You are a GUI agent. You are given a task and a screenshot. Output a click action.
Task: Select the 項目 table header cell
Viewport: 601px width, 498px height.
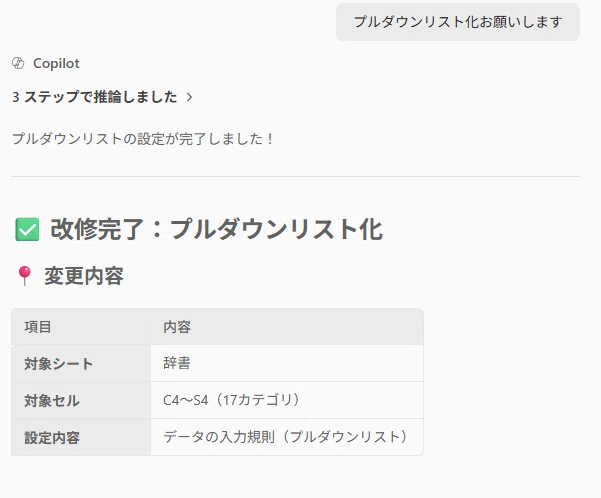pyautogui.click(x=81, y=327)
